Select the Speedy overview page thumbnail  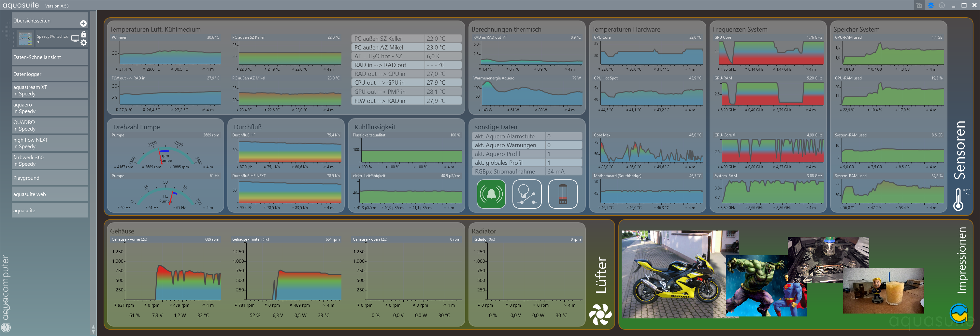[x=25, y=39]
